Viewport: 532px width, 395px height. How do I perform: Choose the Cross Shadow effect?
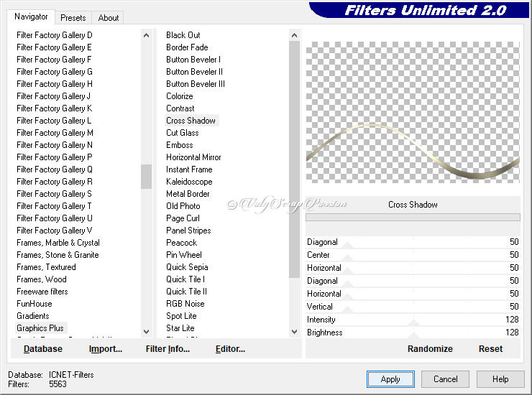(x=191, y=121)
